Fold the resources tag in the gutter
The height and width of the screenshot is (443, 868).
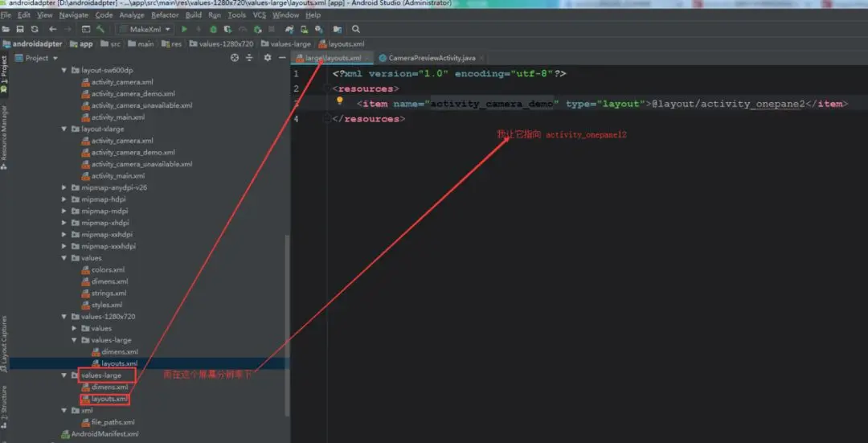(x=327, y=88)
